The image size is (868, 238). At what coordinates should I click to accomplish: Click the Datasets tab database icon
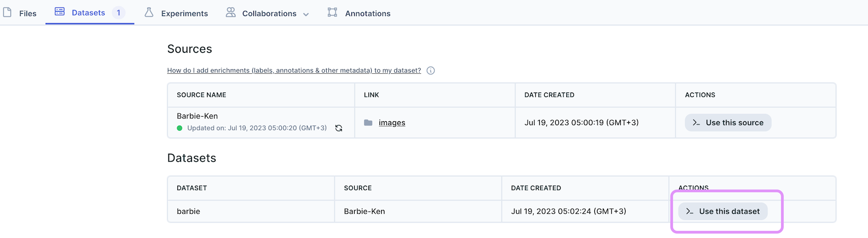pos(59,12)
